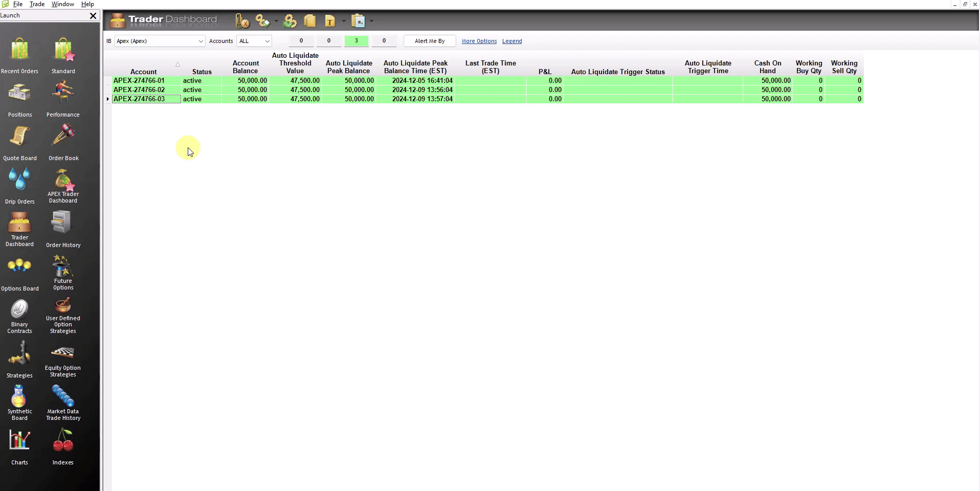The height and width of the screenshot is (491, 980).
Task: Click the Alert Me By button
Action: coord(430,41)
